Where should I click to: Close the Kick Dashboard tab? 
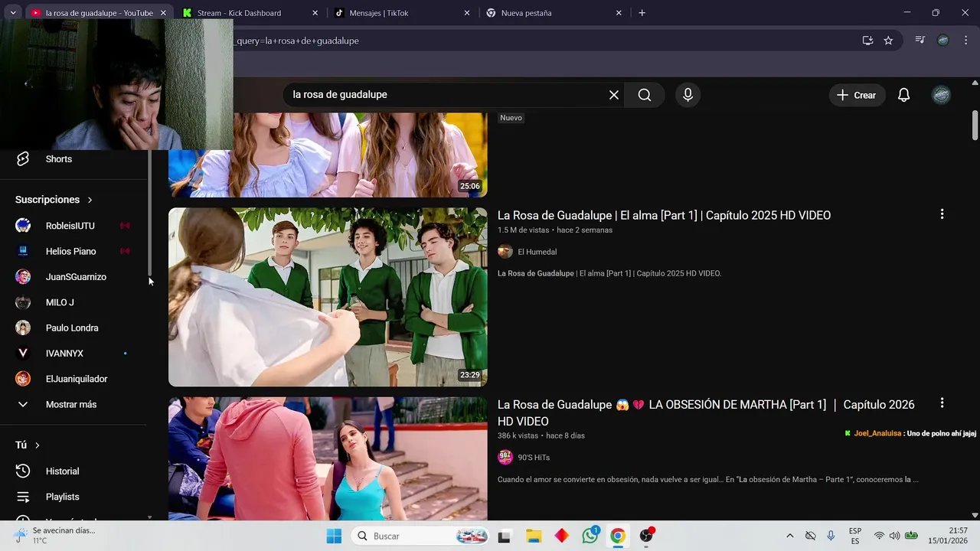[x=315, y=13]
